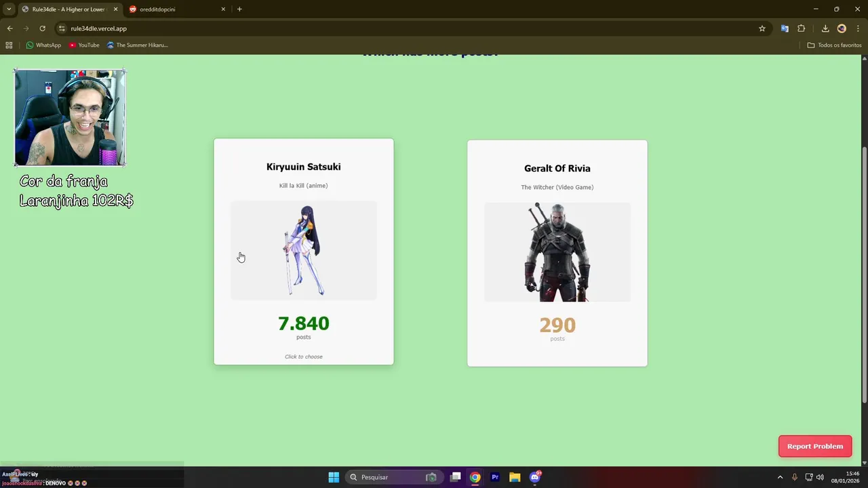
Task: Open the Chrome profile avatar
Action: tap(842, 28)
